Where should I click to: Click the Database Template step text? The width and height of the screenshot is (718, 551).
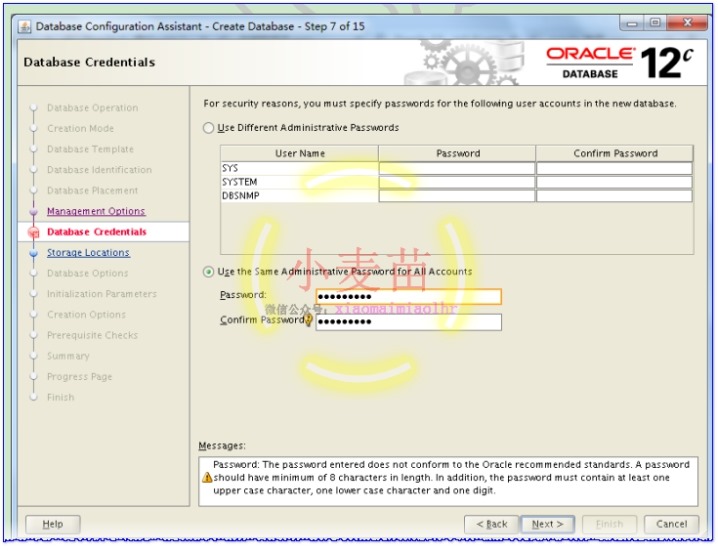pyautogui.click(x=90, y=149)
